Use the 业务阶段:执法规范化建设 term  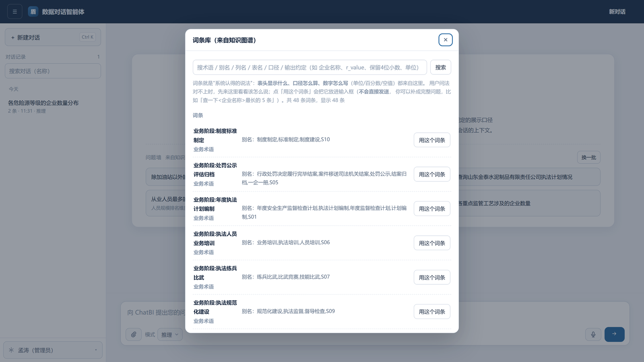coord(432,312)
